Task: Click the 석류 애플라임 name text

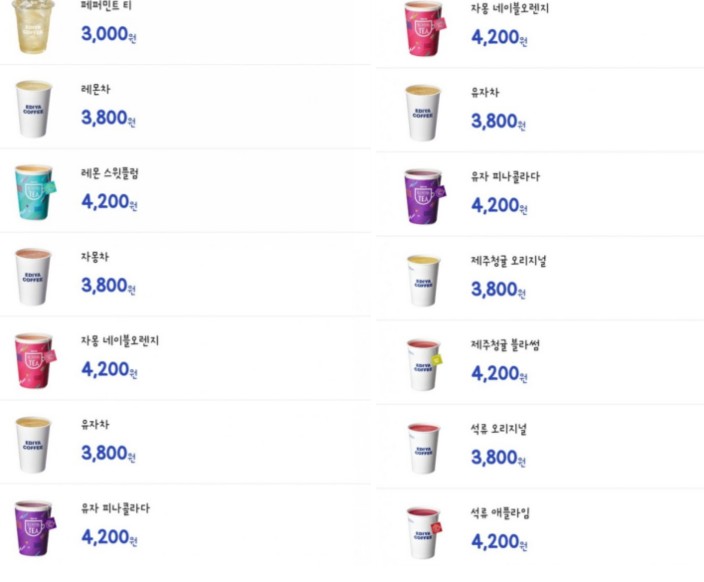Action: pos(499,513)
